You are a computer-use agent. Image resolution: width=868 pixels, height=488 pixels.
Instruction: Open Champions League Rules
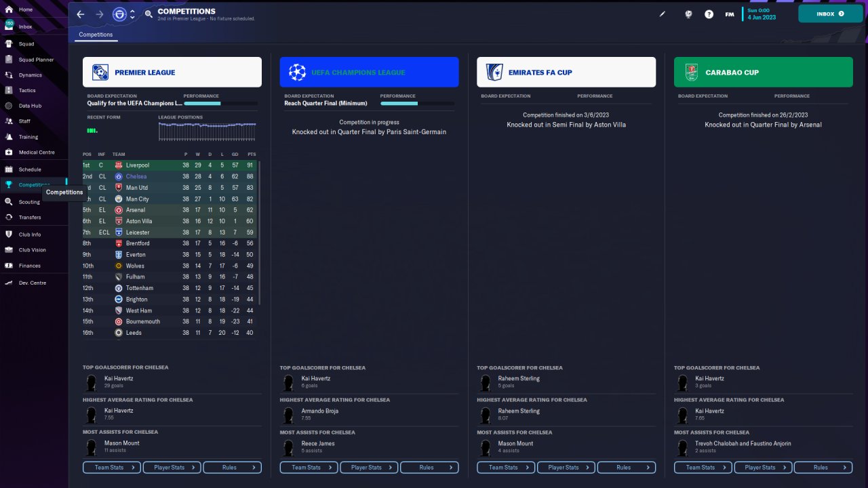429,467
